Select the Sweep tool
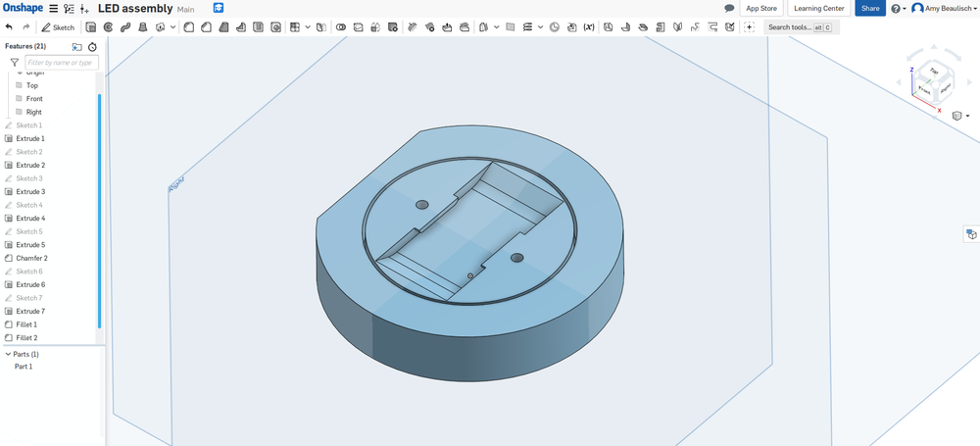Screen dimensions: 980x446 point(125,26)
